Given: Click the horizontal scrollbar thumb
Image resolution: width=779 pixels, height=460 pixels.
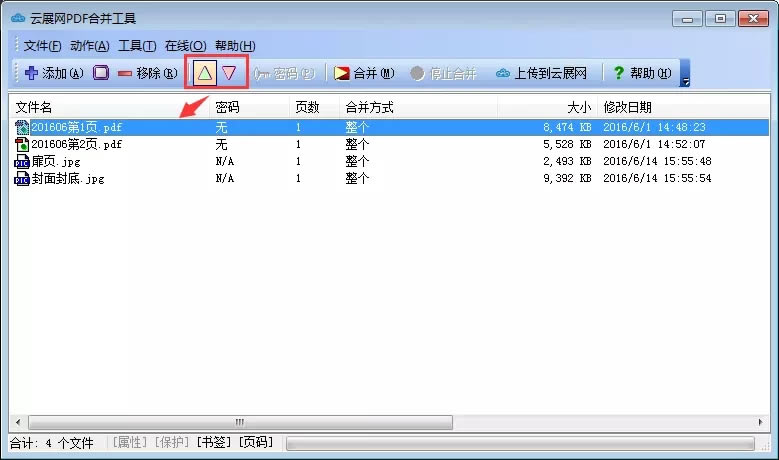Looking at the screenshot, I should (240, 422).
